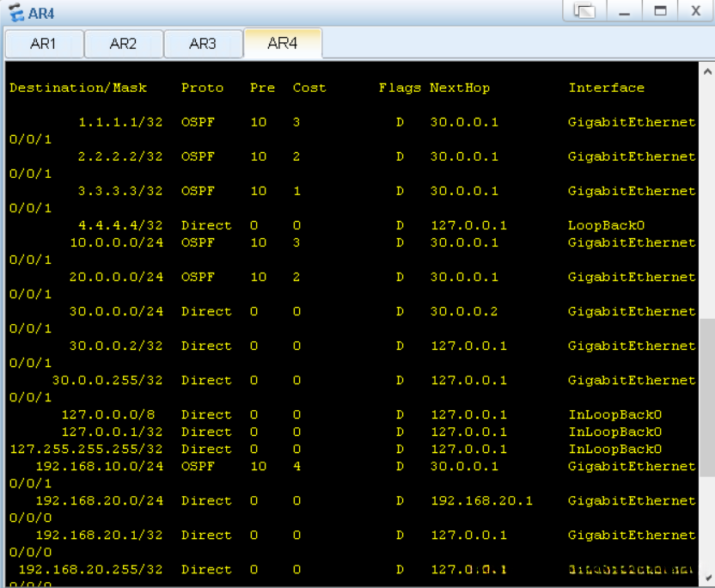Click destination 192.168.20.255/32
This screenshot has width=715, height=588.
[91, 569]
